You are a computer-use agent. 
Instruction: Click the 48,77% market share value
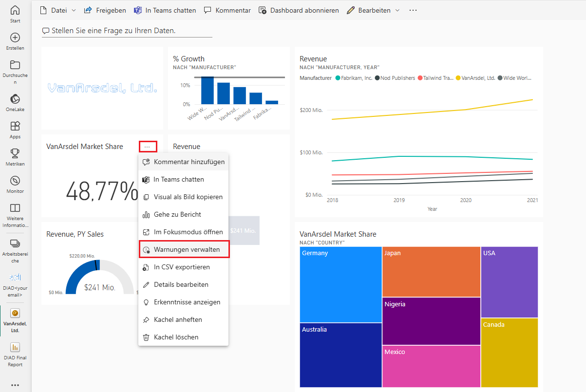[x=102, y=190]
